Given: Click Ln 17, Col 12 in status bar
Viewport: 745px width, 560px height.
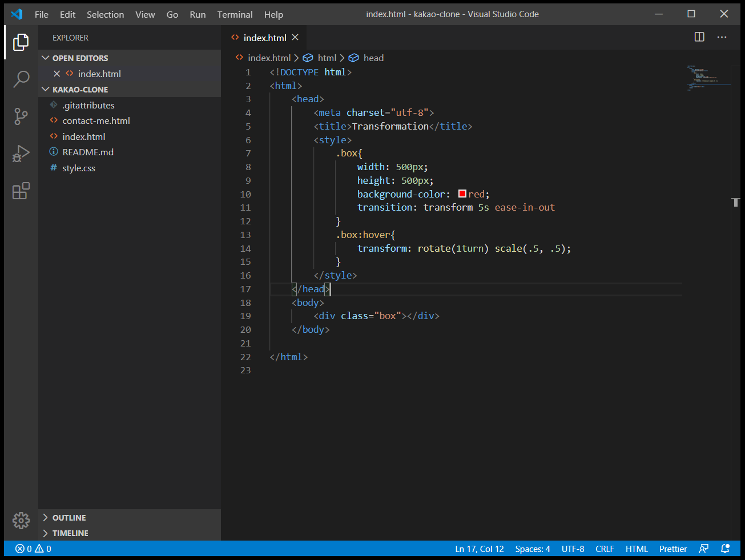Looking at the screenshot, I should coord(480,549).
